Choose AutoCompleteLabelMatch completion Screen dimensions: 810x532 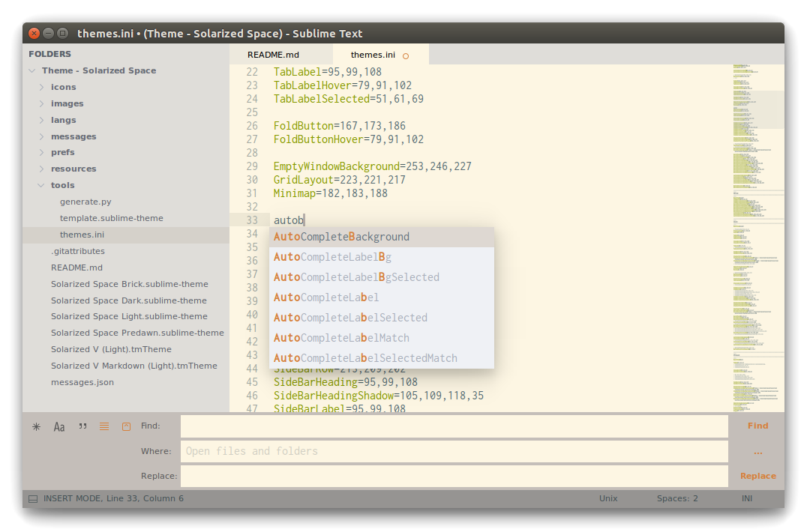point(382,337)
